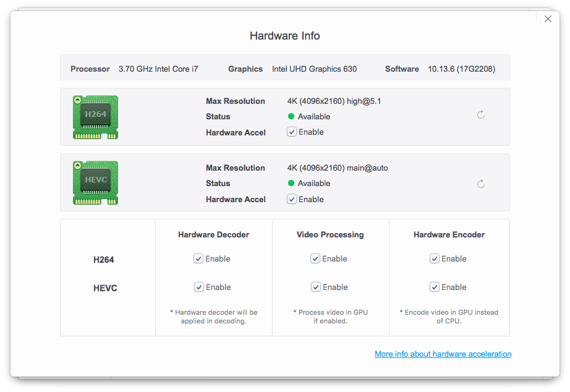Toggle HEVC Video Processing Enable checkbox
The height and width of the screenshot is (392, 570).
[315, 287]
